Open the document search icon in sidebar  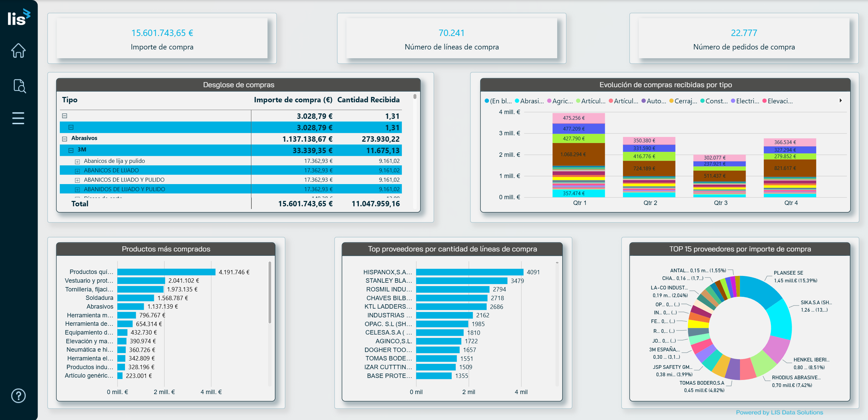(x=19, y=86)
